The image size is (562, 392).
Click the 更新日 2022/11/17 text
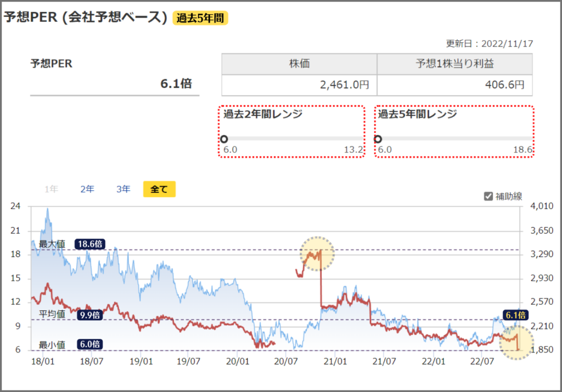click(489, 44)
